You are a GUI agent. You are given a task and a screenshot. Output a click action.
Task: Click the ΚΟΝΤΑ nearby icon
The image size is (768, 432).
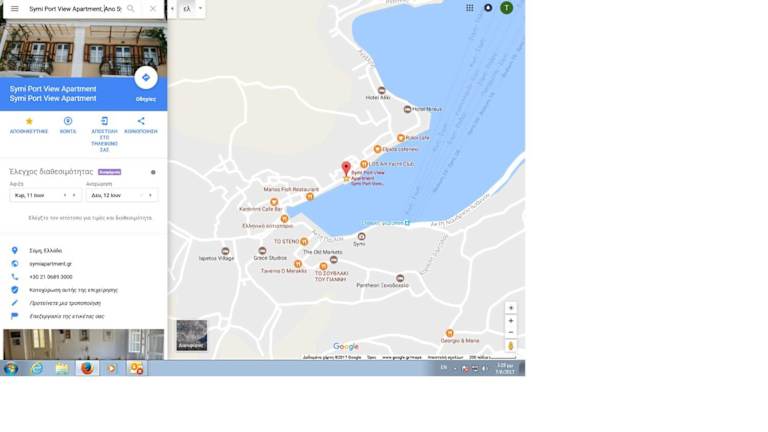click(x=68, y=121)
